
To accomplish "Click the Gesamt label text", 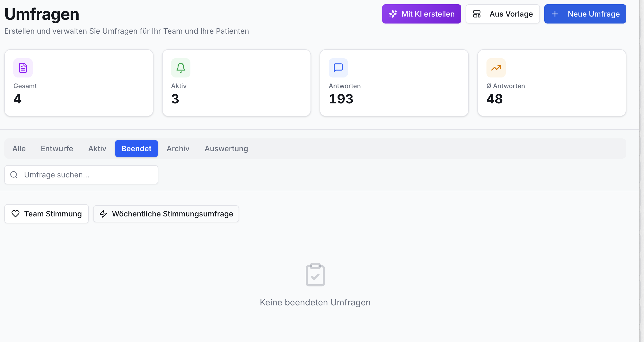I will [x=25, y=86].
